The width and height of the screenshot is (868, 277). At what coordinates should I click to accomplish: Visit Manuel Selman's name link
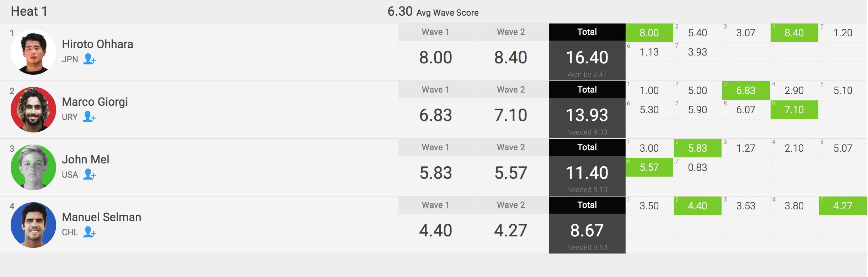click(101, 217)
